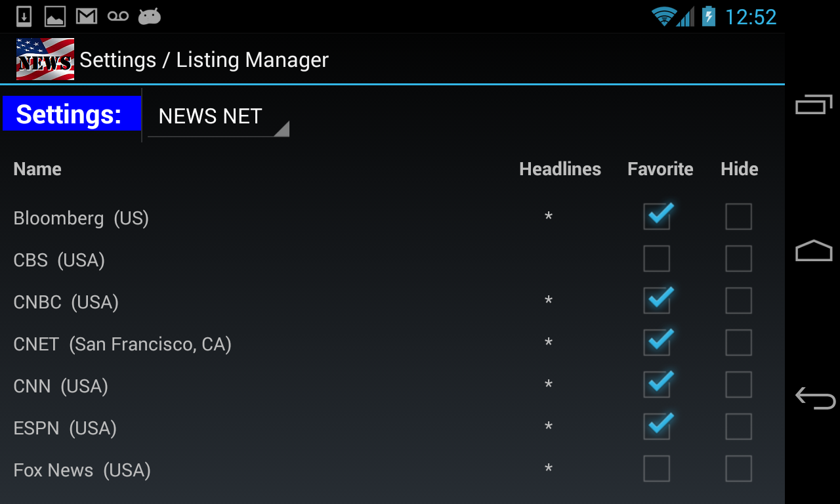Tap the Settings / Listing Manager title

(x=204, y=60)
